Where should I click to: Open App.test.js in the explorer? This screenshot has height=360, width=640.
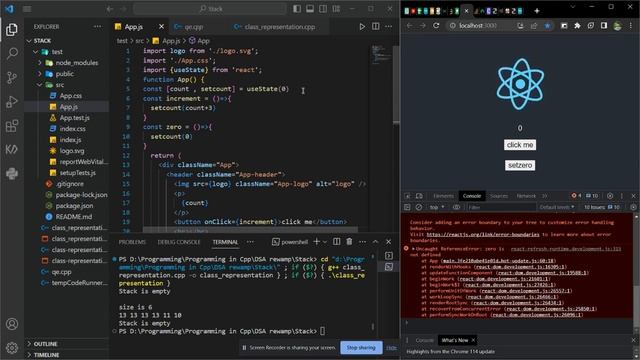pos(75,118)
